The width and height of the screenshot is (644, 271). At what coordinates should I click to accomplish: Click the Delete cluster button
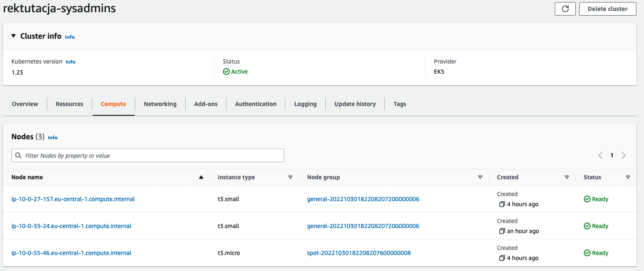tap(607, 8)
